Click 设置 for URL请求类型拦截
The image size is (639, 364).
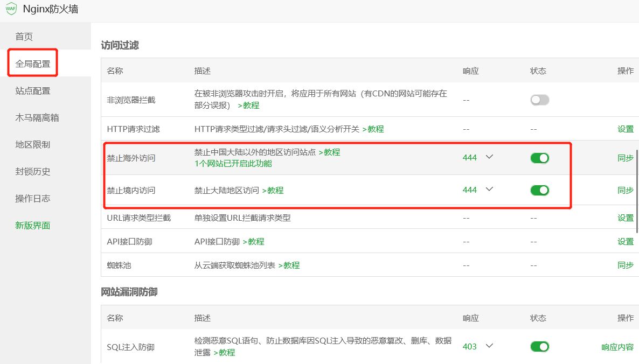click(x=626, y=218)
